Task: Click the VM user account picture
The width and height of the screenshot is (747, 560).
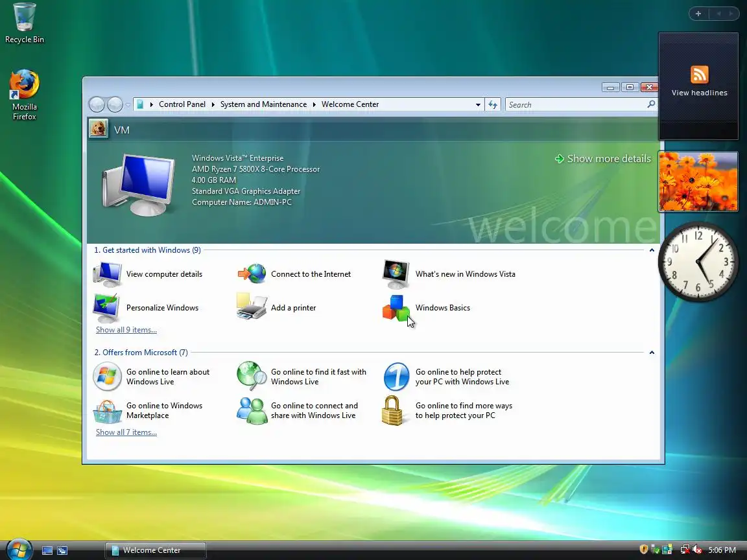Action: [98, 129]
